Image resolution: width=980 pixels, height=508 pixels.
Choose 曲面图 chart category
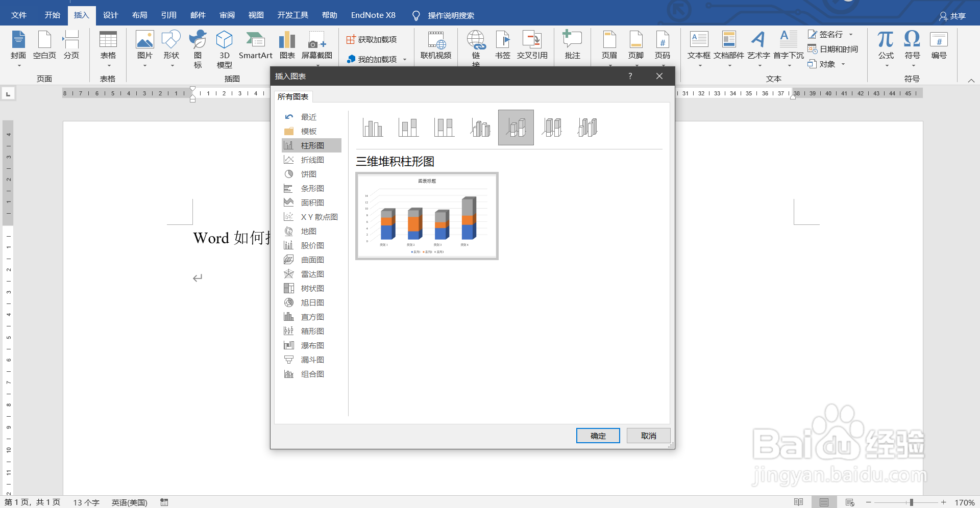click(x=311, y=260)
